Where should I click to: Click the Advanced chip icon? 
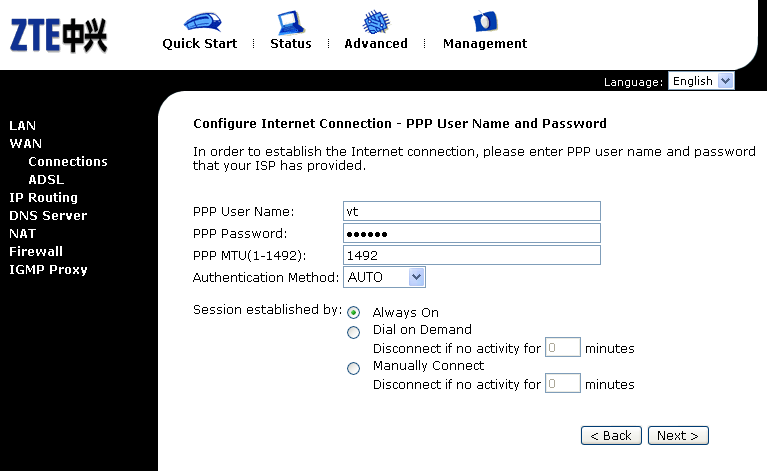(x=376, y=22)
